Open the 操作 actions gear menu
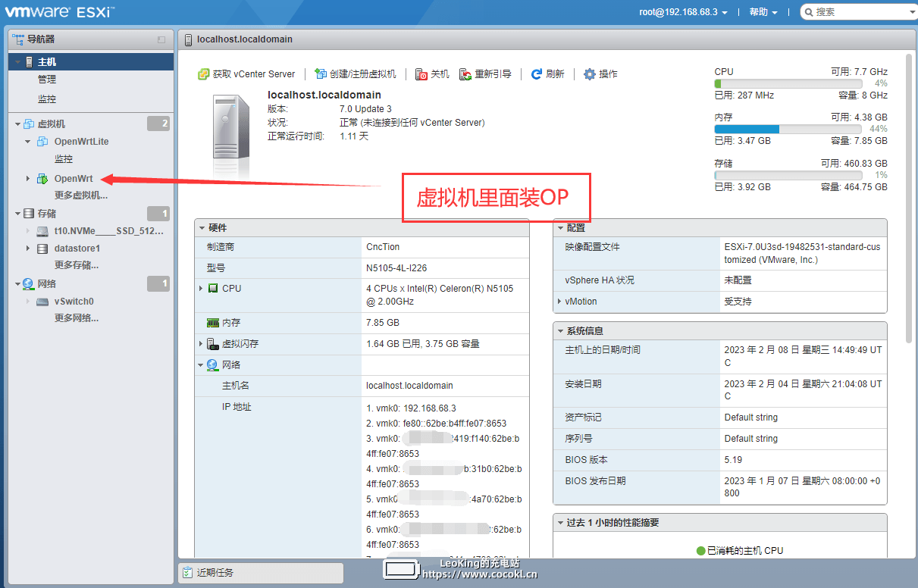This screenshot has height=588, width=918. coord(600,73)
